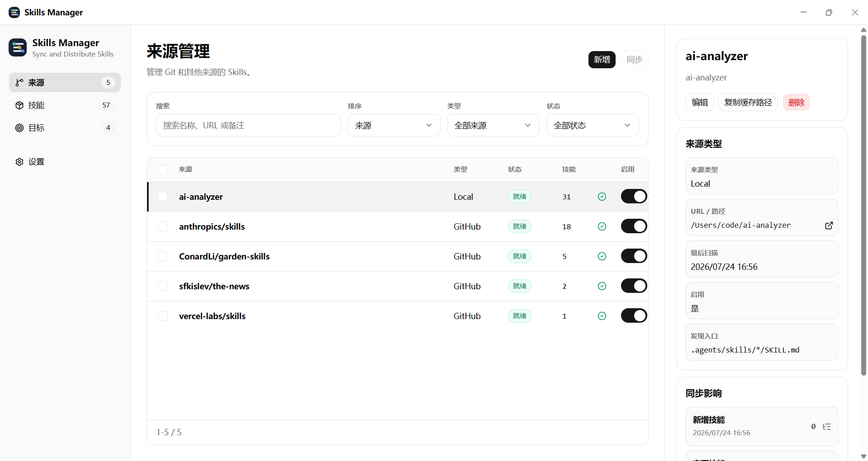This screenshot has width=868, height=461.
Task: Click the detail panel vertical scrollbar
Action: (x=863, y=206)
